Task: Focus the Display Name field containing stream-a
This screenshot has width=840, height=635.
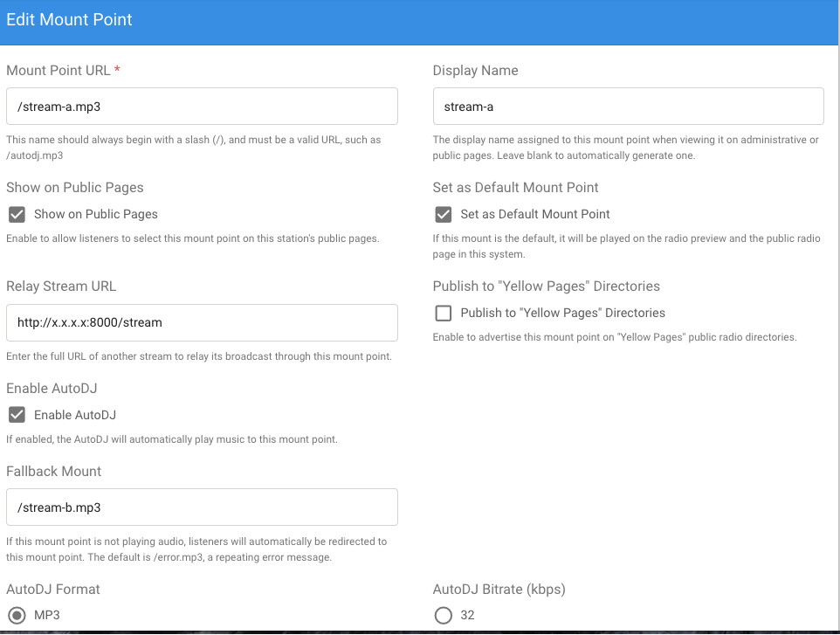Action: [628, 106]
